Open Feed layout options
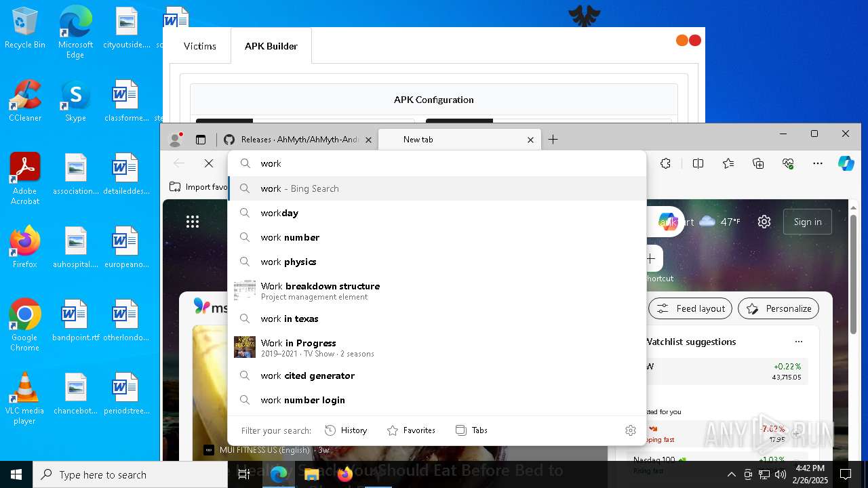868x488 pixels. pos(690,308)
